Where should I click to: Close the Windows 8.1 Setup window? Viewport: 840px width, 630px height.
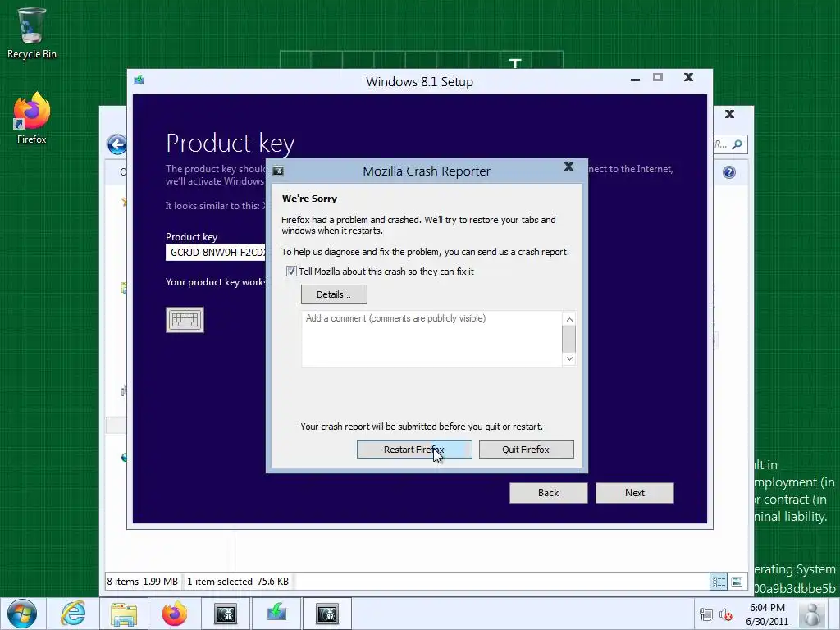click(688, 78)
